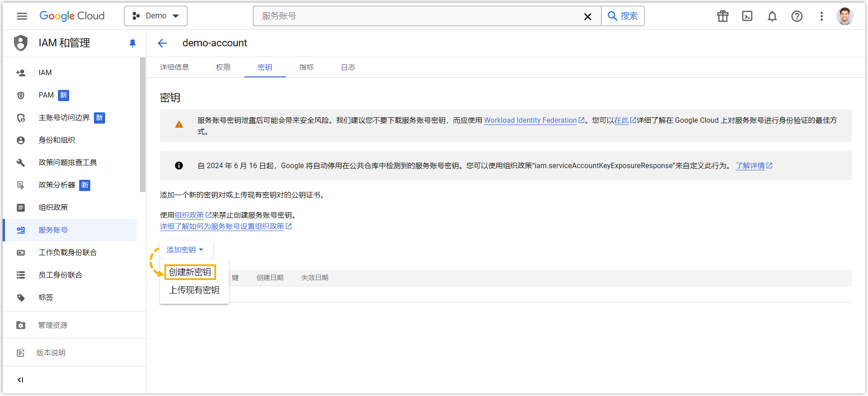Screen dimensions: 868x396
Task: Clear search field with X button
Action: tap(587, 17)
